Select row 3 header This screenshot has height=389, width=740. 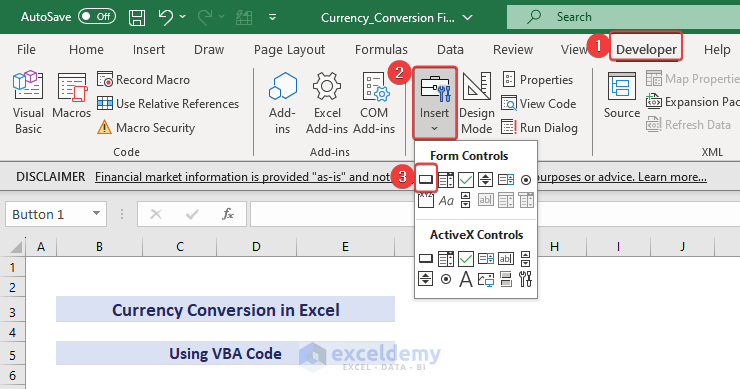coord(13,312)
